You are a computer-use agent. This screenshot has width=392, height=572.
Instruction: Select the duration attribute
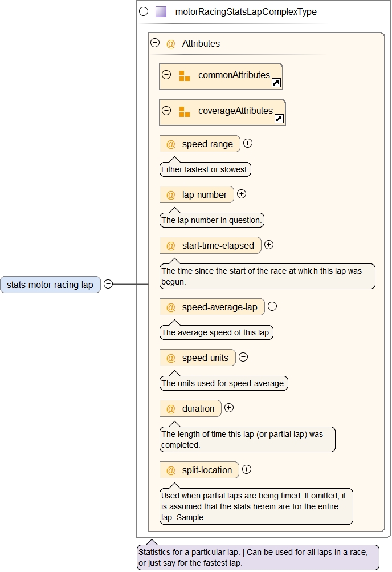(x=198, y=409)
